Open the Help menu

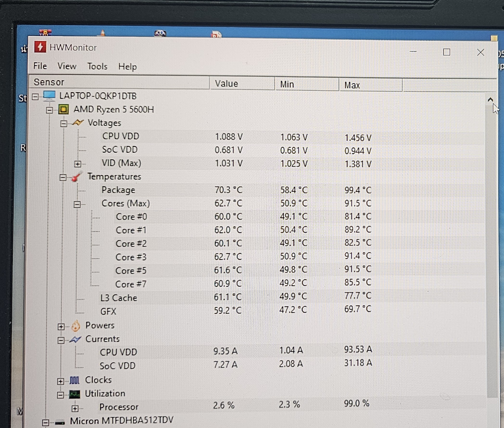pyautogui.click(x=127, y=67)
